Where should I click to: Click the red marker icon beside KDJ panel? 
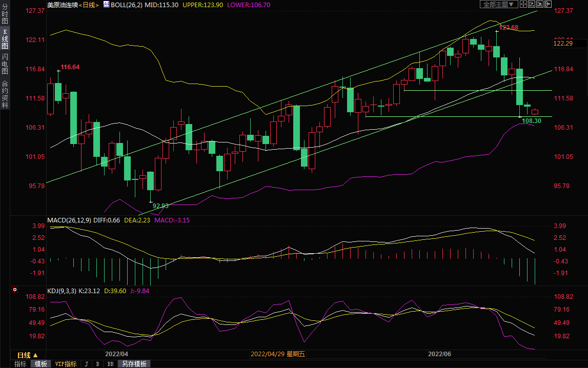[x=15, y=290]
